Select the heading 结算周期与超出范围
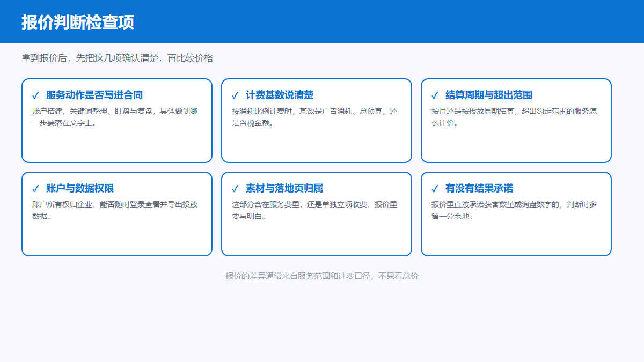 (x=489, y=95)
